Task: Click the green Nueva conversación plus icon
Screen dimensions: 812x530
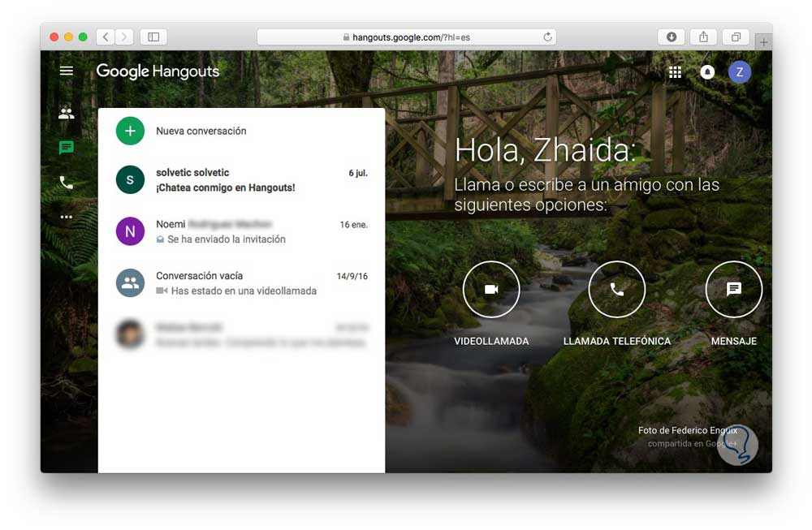Action: coord(130,131)
